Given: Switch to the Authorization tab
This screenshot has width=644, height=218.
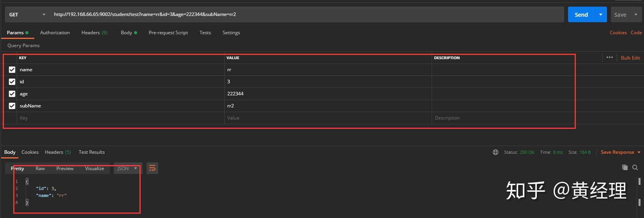Looking at the screenshot, I should point(55,33).
